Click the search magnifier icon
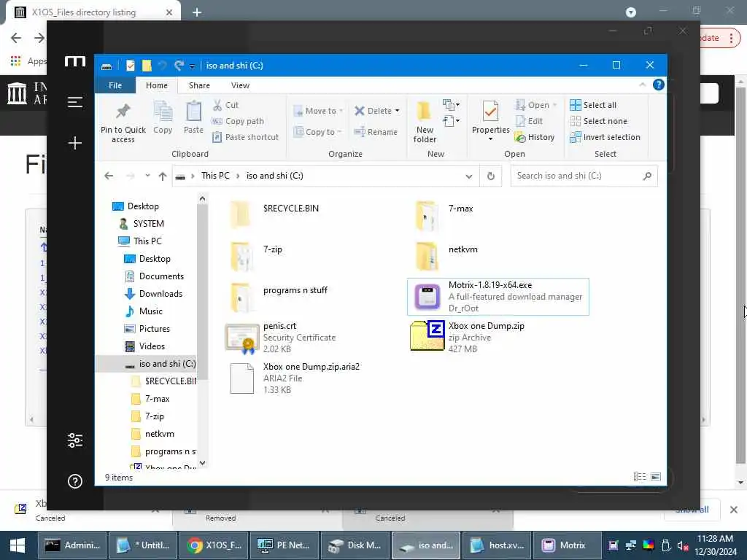 coord(647,176)
